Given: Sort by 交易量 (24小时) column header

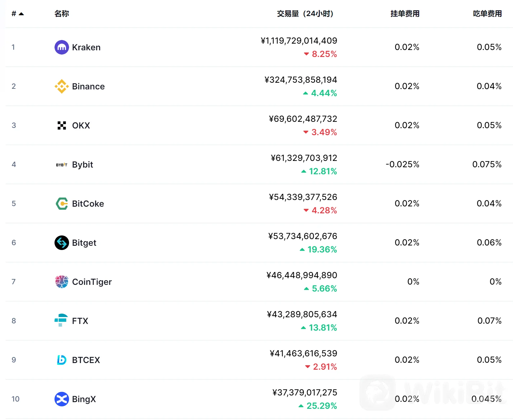Looking at the screenshot, I should pos(305,14).
